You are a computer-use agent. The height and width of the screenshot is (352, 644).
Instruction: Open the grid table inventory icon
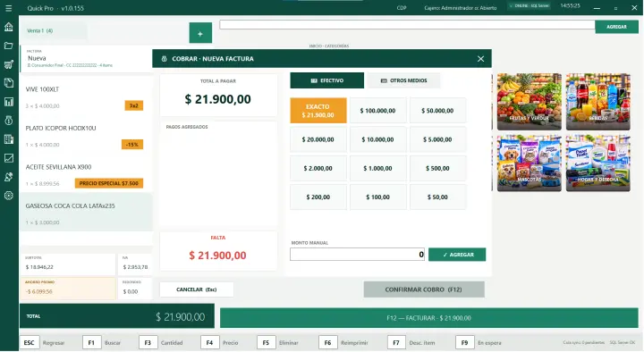click(x=9, y=139)
